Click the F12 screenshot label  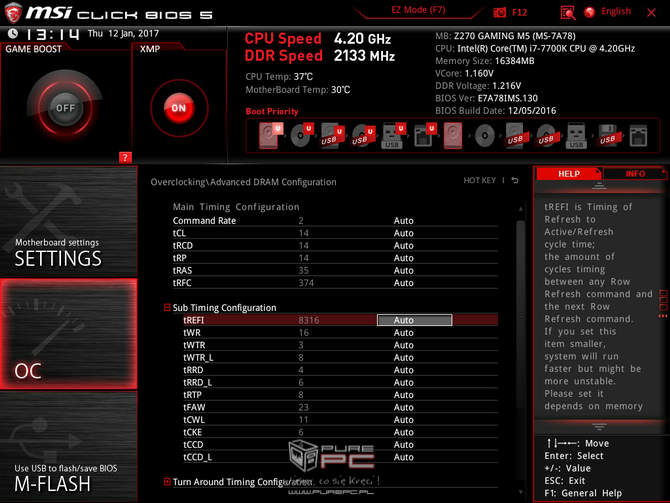[519, 12]
